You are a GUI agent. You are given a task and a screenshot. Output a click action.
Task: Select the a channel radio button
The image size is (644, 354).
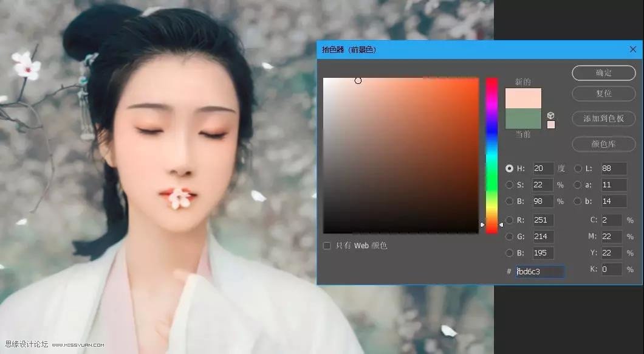(x=577, y=185)
